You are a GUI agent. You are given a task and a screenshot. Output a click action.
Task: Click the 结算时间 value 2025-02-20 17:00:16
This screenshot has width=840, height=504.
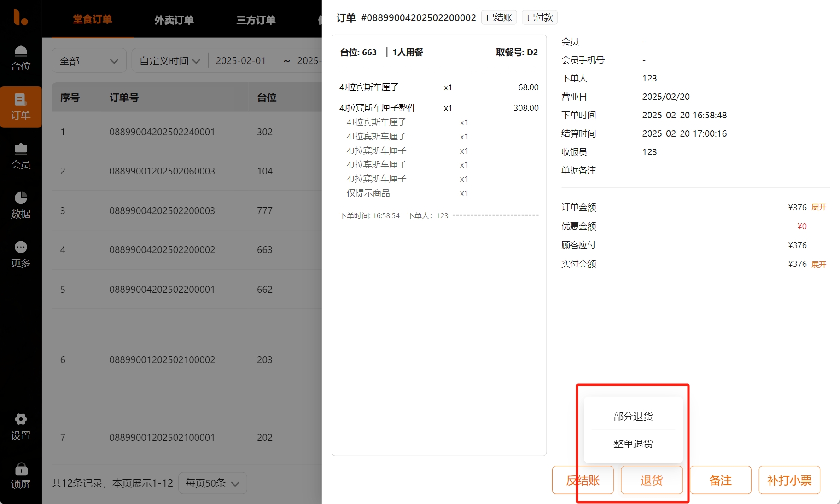pyautogui.click(x=684, y=134)
